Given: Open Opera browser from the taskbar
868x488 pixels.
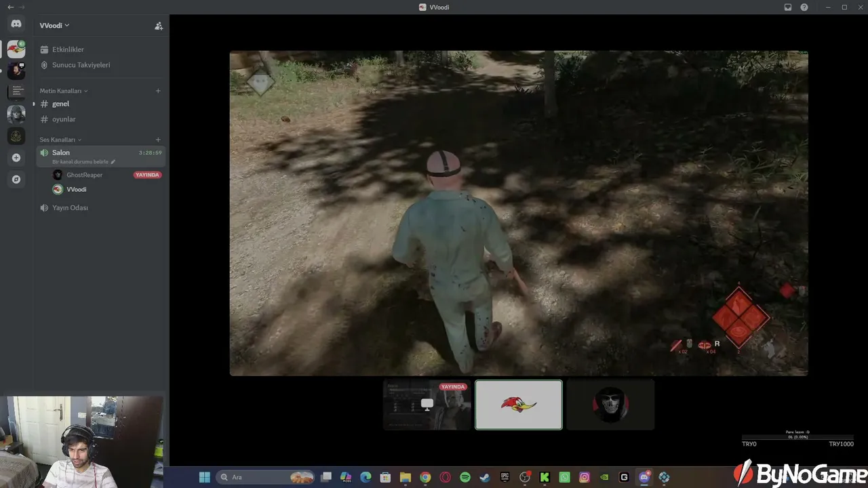Looking at the screenshot, I should click(446, 477).
